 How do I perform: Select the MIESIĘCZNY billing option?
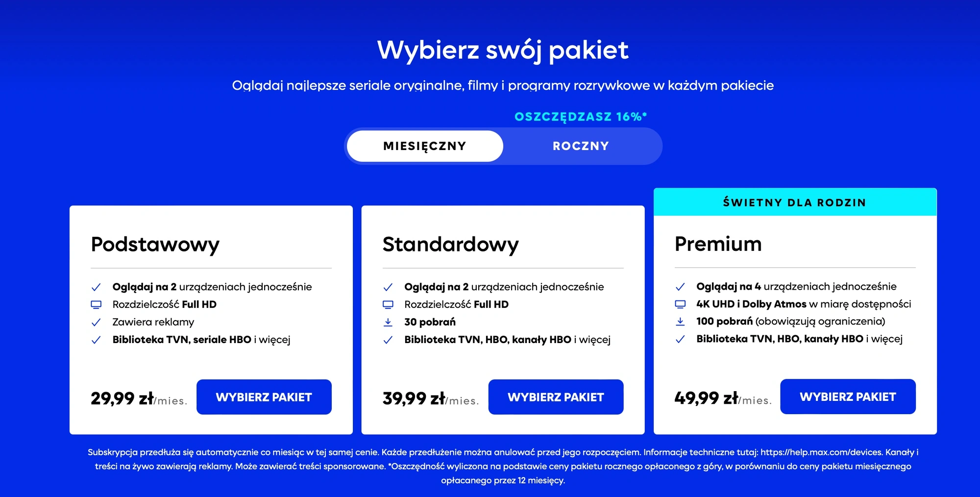[425, 146]
